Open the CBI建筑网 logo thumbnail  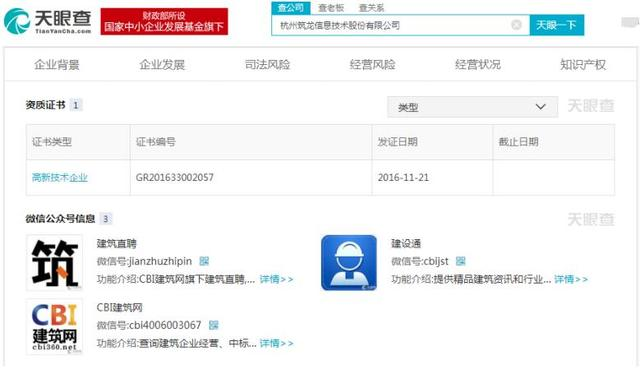(x=54, y=327)
